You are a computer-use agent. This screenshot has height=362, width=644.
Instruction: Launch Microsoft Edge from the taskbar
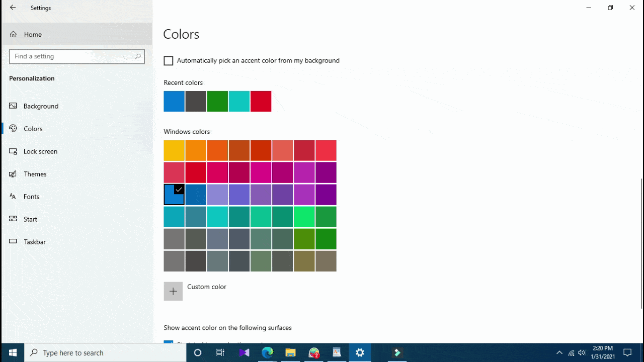click(267, 352)
